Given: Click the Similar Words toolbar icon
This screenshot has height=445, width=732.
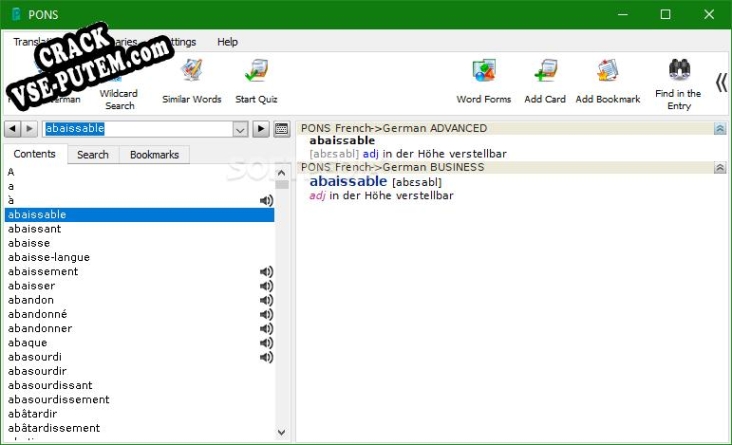Looking at the screenshot, I should (191, 82).
